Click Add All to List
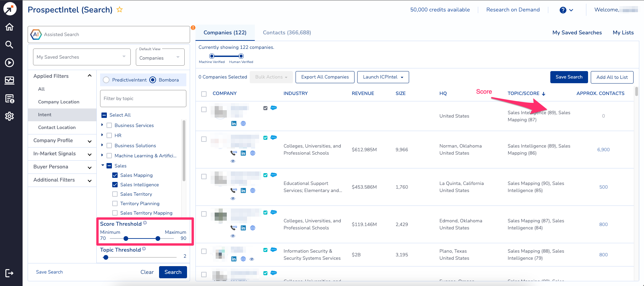The image size is (644, 286). pyautogui.click(x=612, y=77)
